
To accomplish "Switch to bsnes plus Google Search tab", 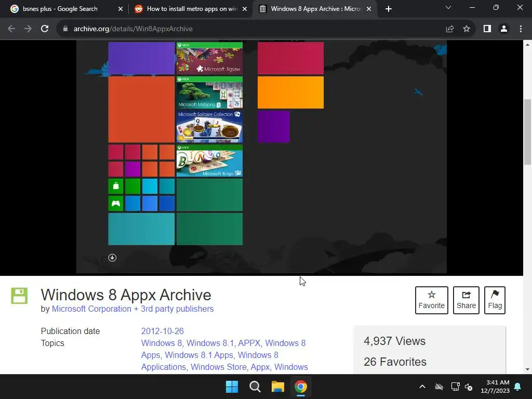I will point(60,9).
